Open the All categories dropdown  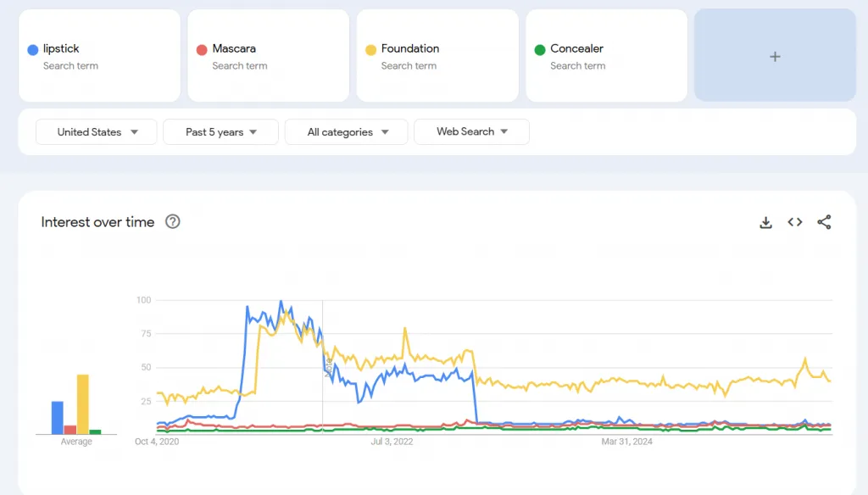point(346,132)
